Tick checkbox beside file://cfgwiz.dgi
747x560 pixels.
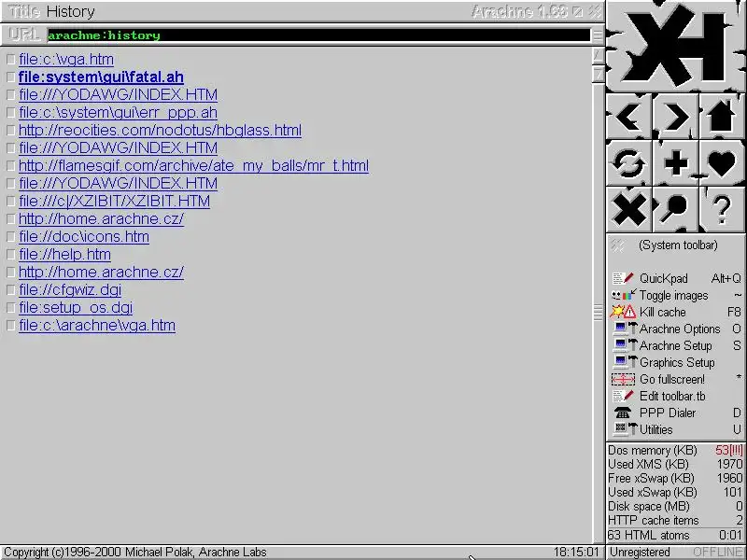[x=10, y=290]
